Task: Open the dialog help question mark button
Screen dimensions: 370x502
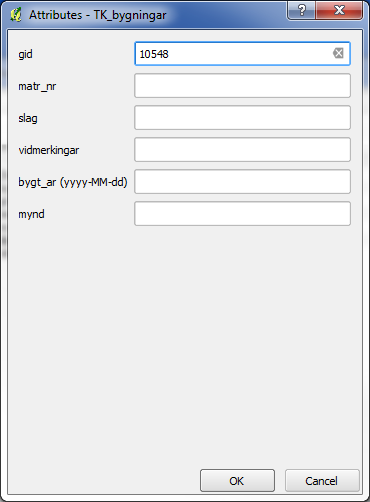Action: click(301, 10)
